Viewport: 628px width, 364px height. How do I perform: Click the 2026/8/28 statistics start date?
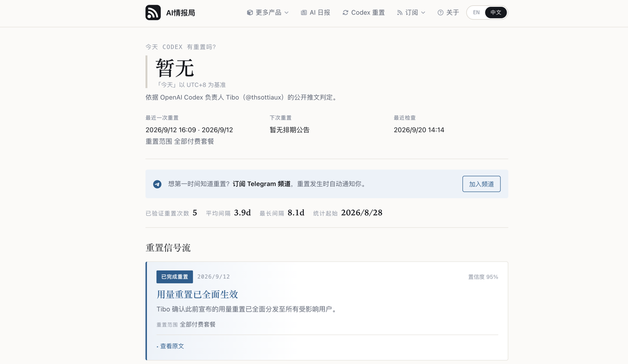point(362,213)
